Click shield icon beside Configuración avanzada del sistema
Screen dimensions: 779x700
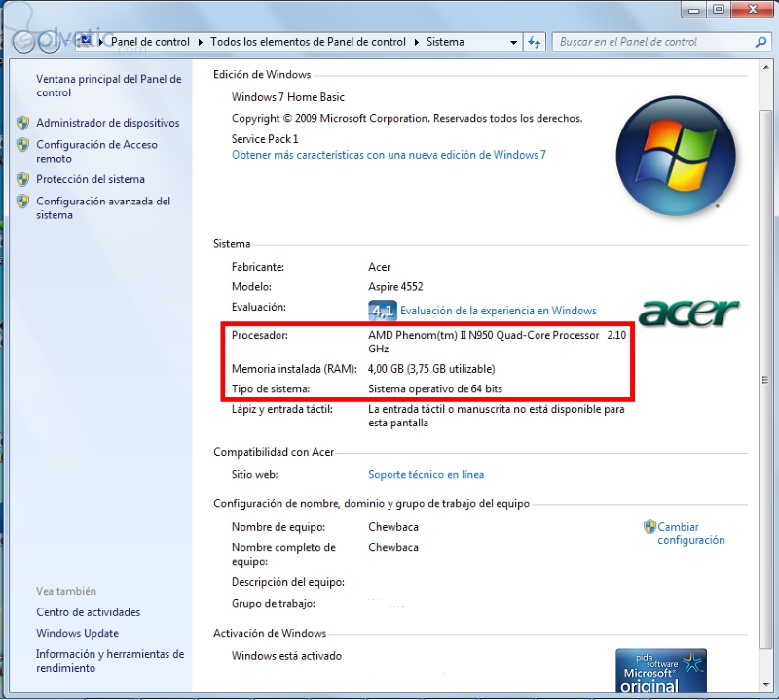22,202
